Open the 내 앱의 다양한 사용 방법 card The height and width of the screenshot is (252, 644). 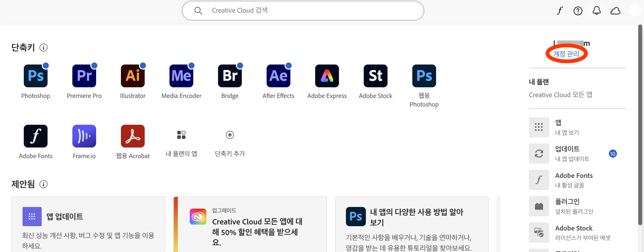(x=412, y=224)
